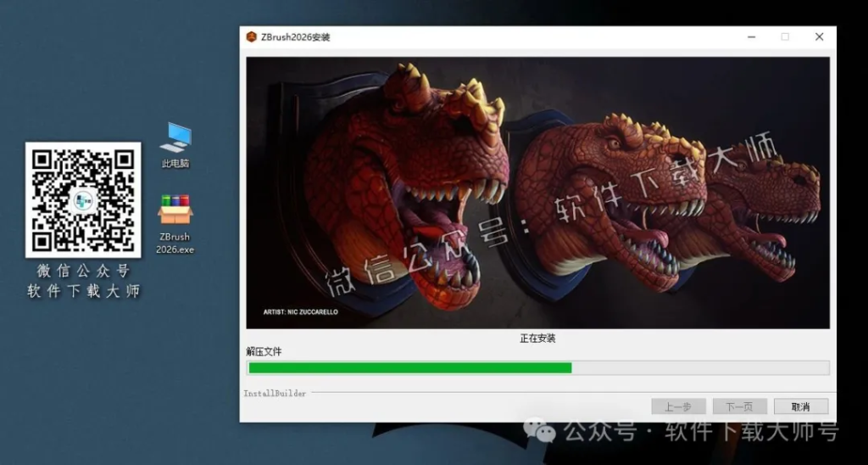Click the QR code image on desktop
Viewport: 868px width, 465px height.
[x=83, y=199]
